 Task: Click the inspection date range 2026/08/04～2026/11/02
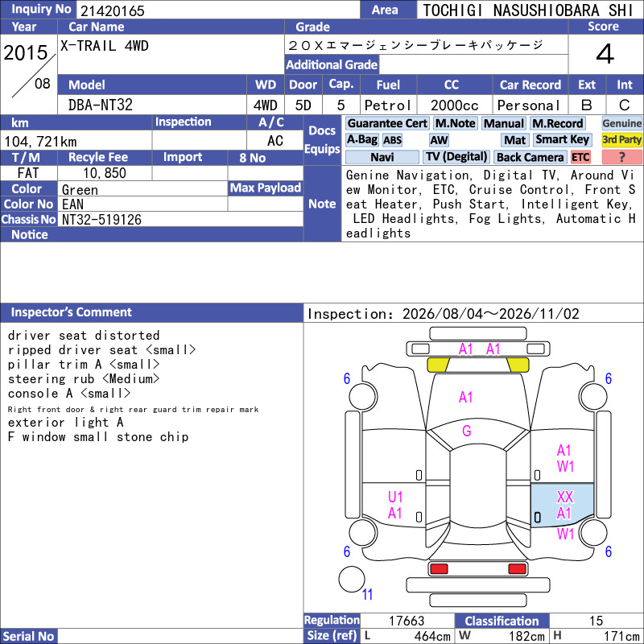point(490,314)
